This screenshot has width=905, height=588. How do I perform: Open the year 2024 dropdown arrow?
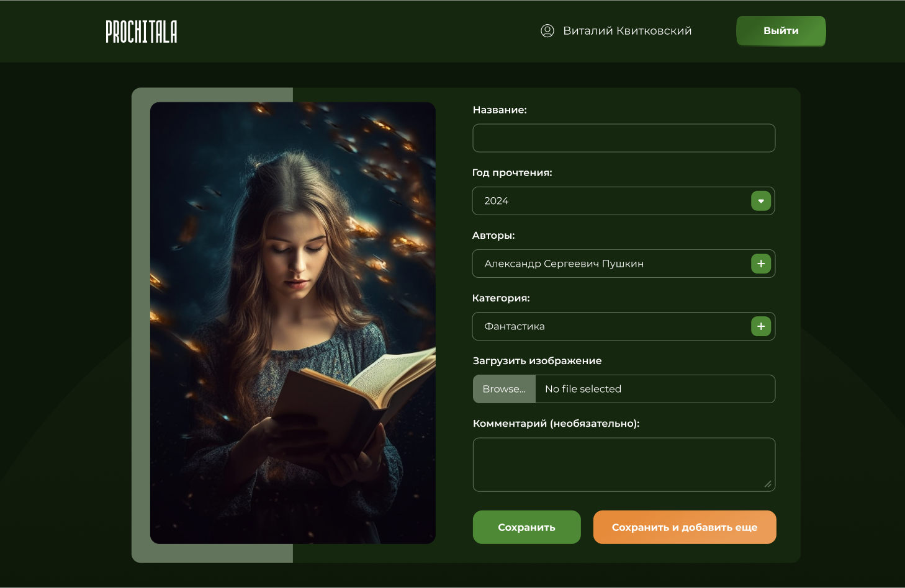click(761, 201)
